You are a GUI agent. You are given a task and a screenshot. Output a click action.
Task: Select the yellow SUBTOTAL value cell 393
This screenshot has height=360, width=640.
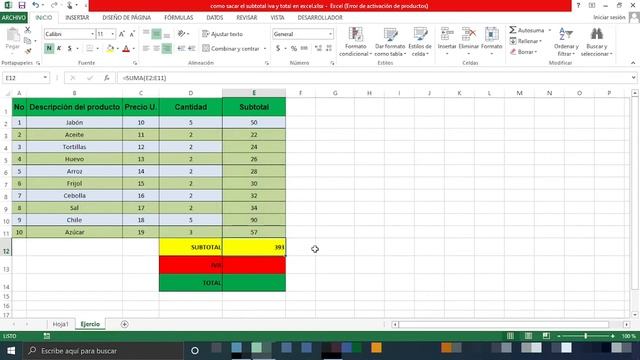[x=254, y=247]
